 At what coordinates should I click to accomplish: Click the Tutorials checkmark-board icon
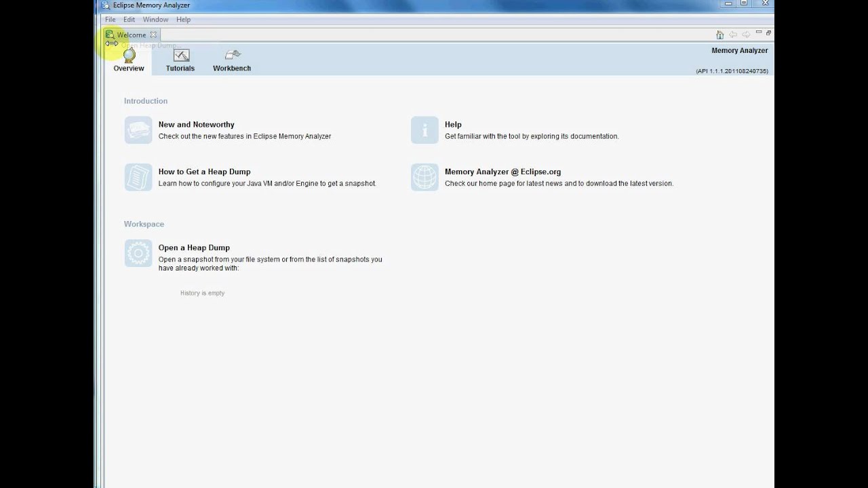tap(181, 56)
